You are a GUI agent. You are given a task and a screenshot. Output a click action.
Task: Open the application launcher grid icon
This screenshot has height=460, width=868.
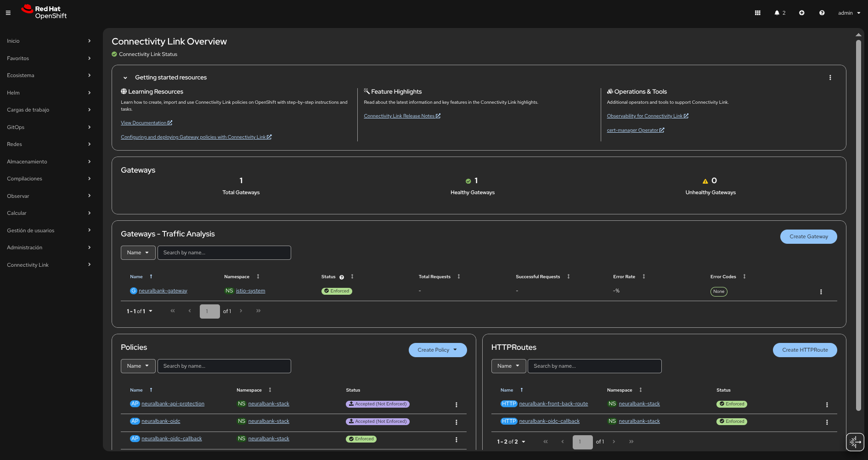tap(758, 13)
